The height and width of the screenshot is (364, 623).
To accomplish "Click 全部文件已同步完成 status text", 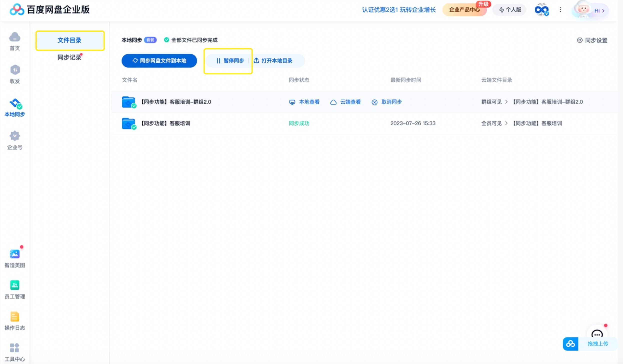I will 194,40.
